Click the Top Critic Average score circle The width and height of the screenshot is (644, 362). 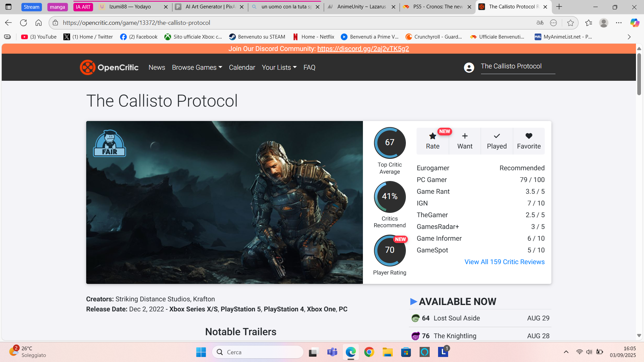pos(390,143)
